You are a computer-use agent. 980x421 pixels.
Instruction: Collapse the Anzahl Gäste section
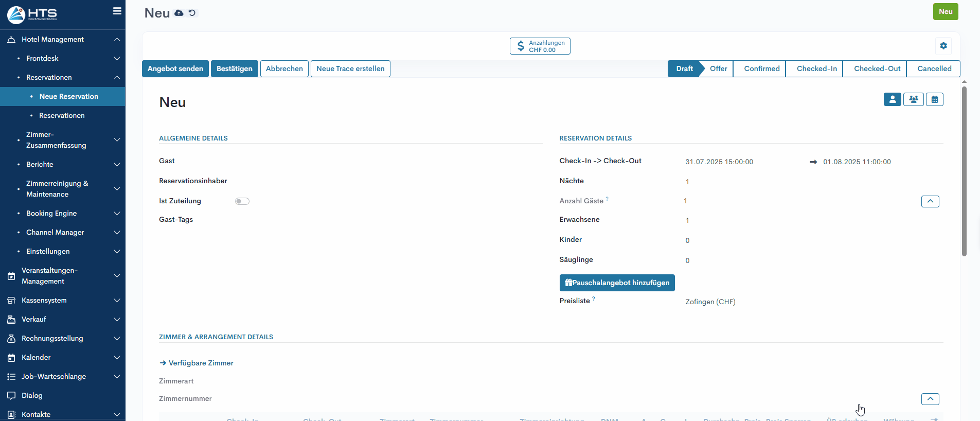click(x=930, y=201)
